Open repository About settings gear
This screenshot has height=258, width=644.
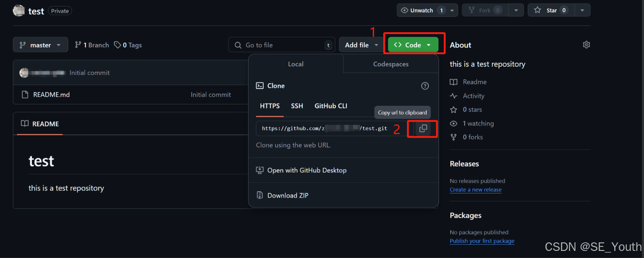point(586,45)
